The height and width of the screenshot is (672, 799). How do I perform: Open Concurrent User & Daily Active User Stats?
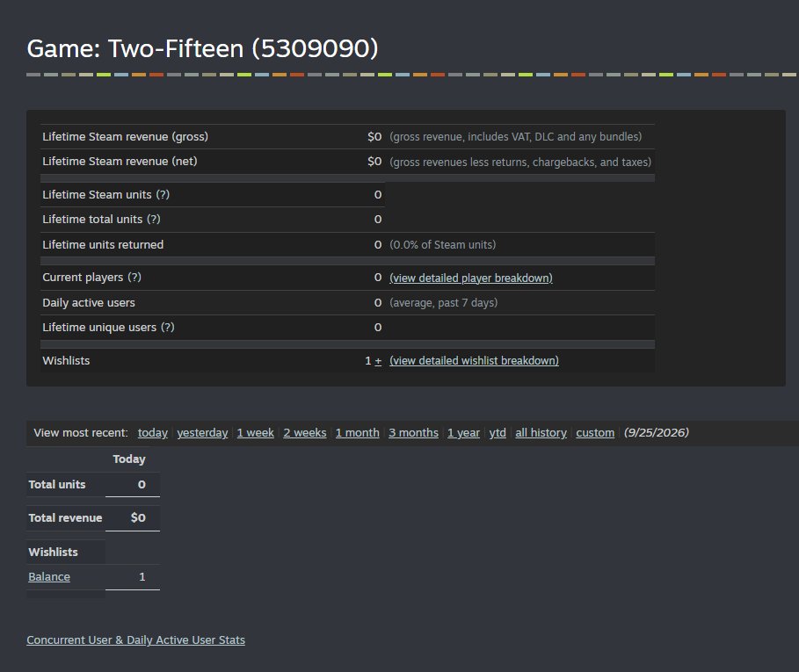point(135,639)
